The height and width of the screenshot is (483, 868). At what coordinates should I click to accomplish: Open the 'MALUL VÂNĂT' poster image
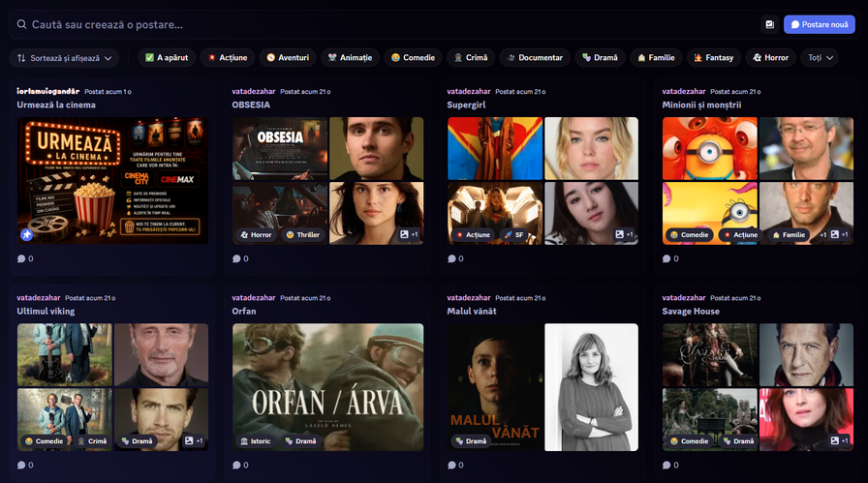(x=495, y=387)
